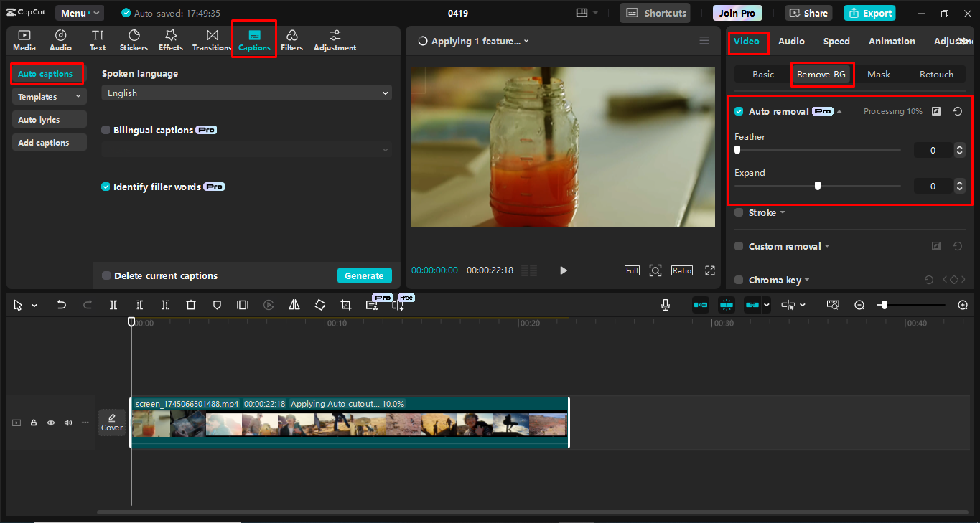Disable Identify filler words

(106, 187)
